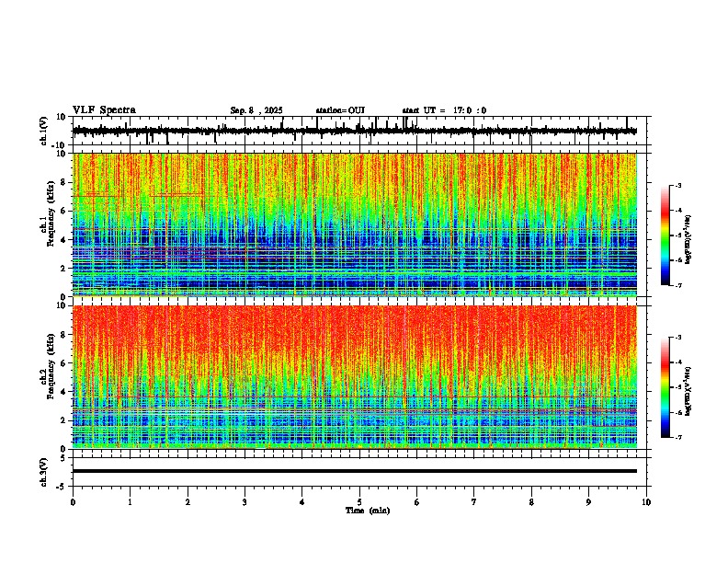728x563 pixels.
Task: Click the ch.1 "Frequency (kHz)" axis label
Action: click(51, 213)
